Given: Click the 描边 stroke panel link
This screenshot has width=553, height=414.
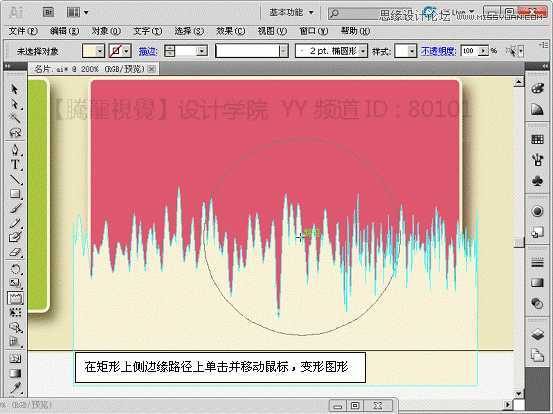Looking at the screenshot, I should [x=148, y=51].
